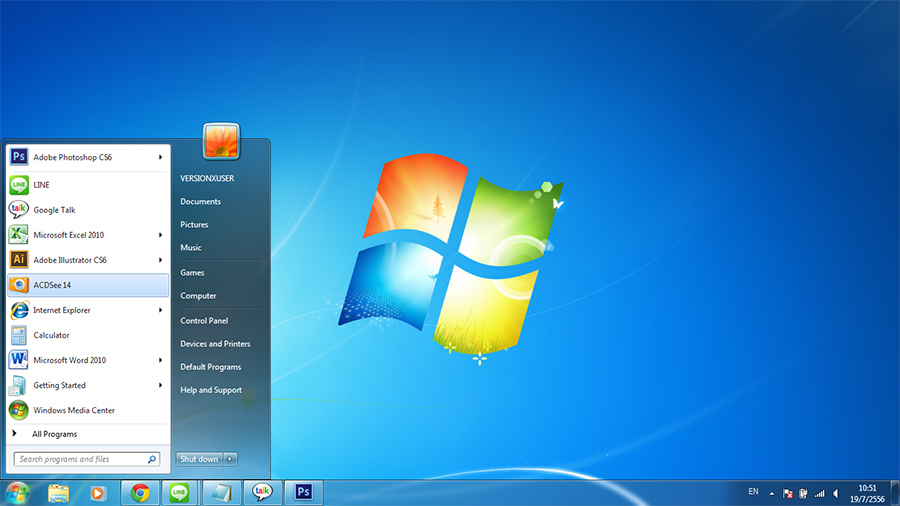Click the volume speaker tray icon
This screenshot has height=506, width=900.
836,493
